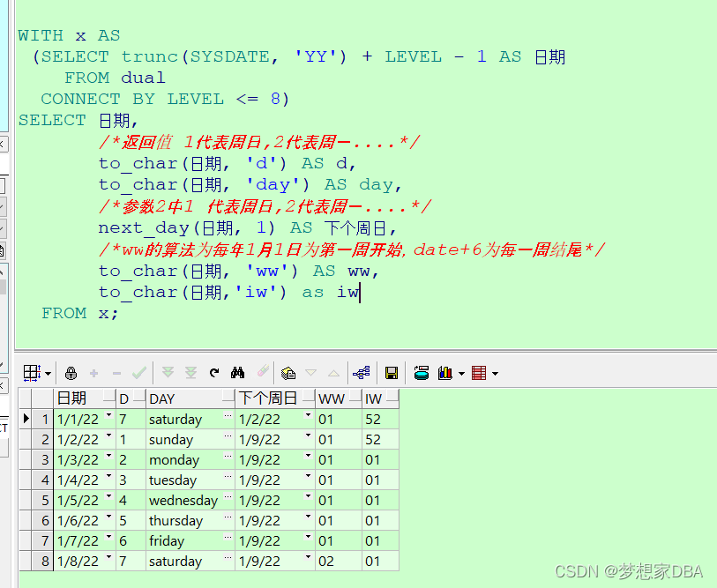Insert a new record with the plus icon
The height and width of the screenshot is (588, 717).
(93, 372)
